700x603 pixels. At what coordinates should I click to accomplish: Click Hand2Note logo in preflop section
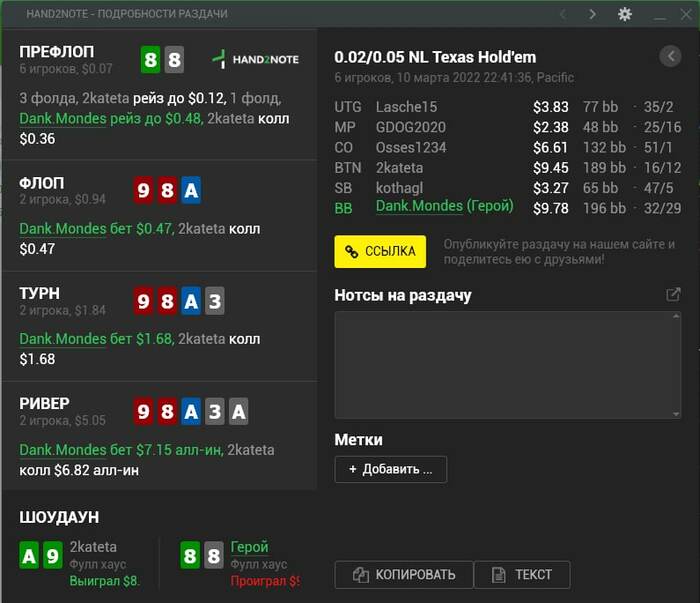[x=255, y=59]
